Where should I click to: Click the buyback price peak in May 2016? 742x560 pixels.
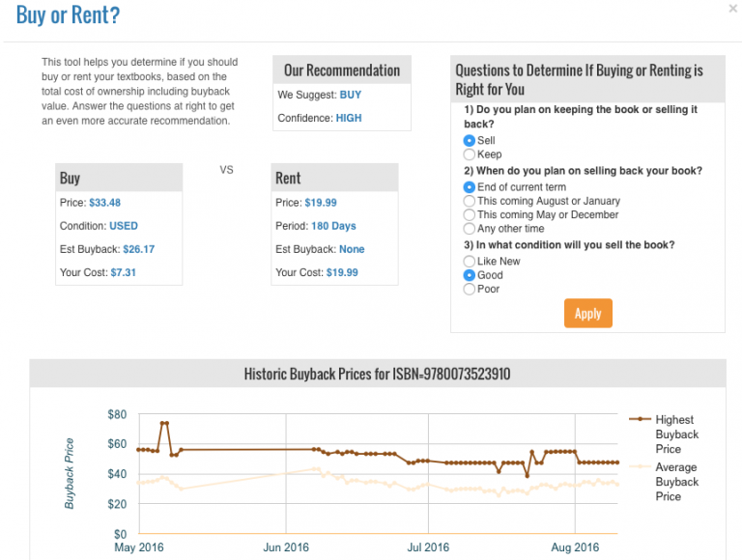(164, 423)
